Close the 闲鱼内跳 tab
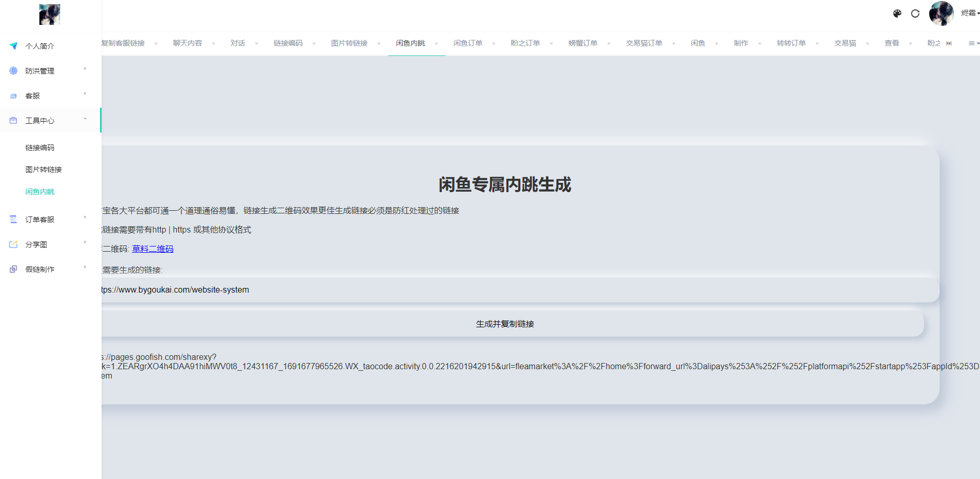This screenshot has width=980, height=479. click(436, 43)
